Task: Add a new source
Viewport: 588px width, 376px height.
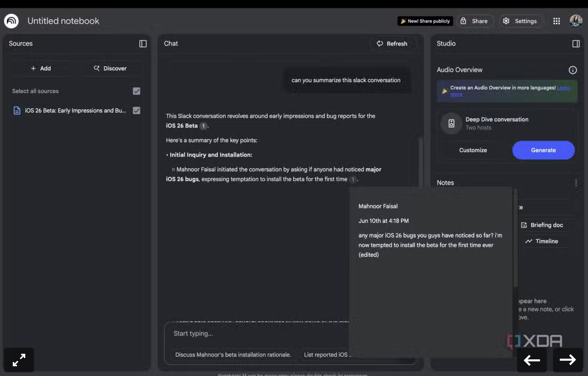Action: 41,68
